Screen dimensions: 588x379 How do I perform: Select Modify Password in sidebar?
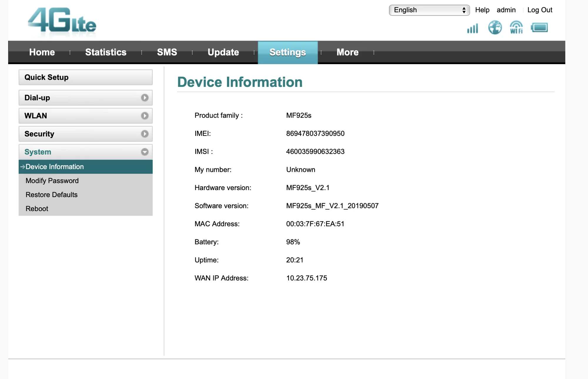click(x=52, y=181)
